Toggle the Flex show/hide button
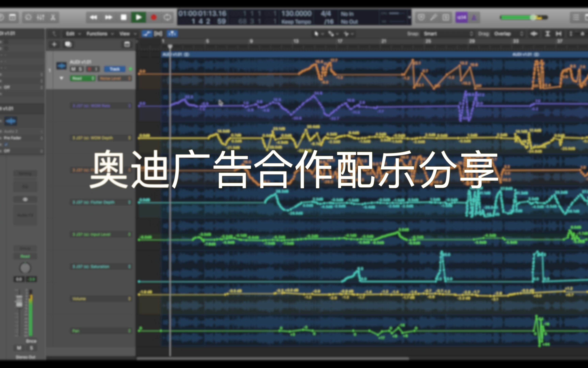 [158, 34]
